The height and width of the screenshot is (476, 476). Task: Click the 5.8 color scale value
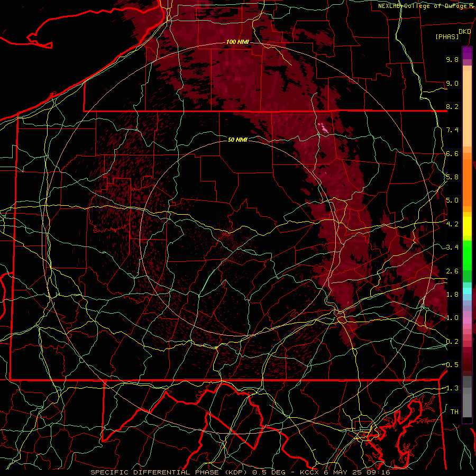(x=452, y=177)
